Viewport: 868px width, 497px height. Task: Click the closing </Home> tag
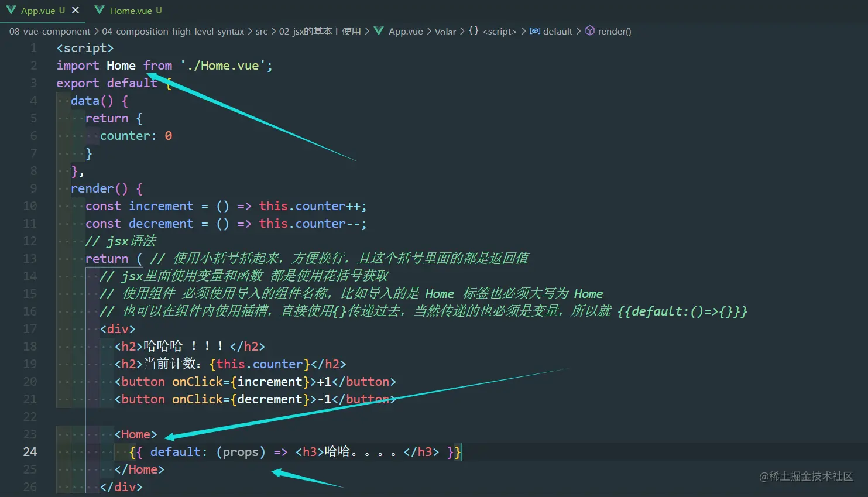click(x=139, y=469)
